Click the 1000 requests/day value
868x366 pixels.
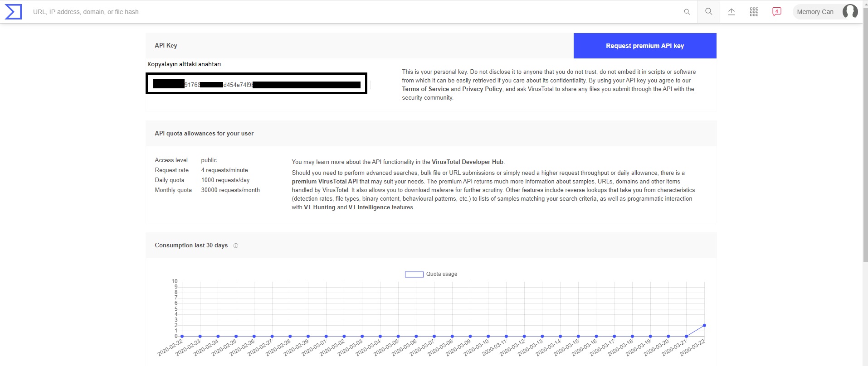click(x=225, y=180)
